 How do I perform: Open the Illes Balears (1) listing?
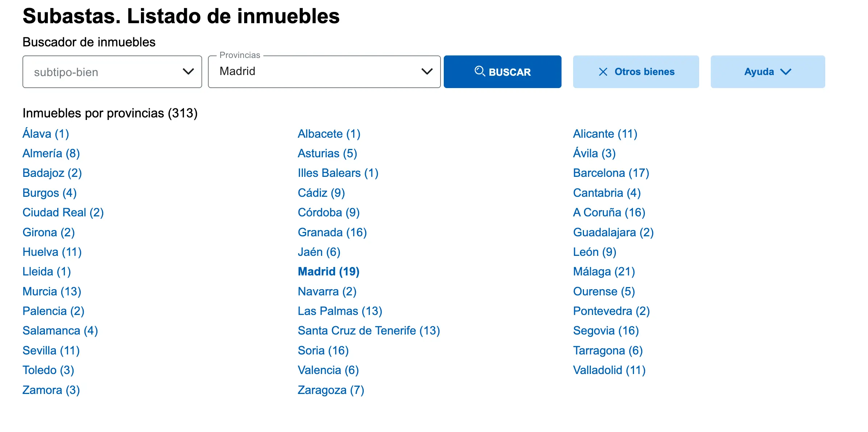pyautogui.click(x=338, y=173)
